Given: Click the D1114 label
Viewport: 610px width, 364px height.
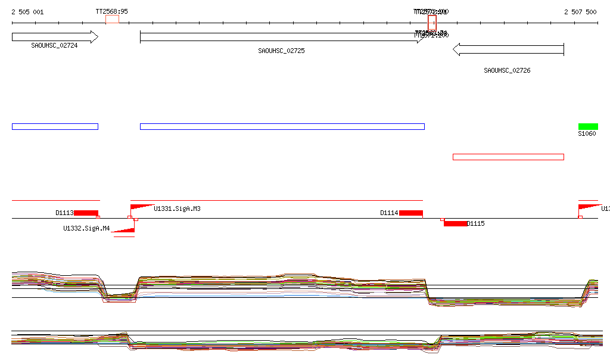Looking at the screenshot, I should pyautogui.click(x=389, y=213).
